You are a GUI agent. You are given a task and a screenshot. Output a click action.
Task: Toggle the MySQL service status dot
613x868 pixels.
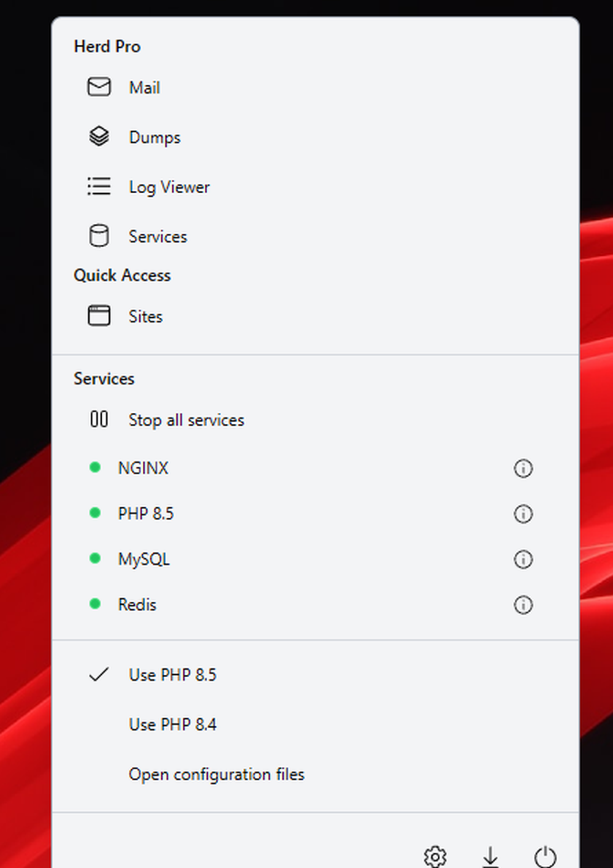coord(95,558)
